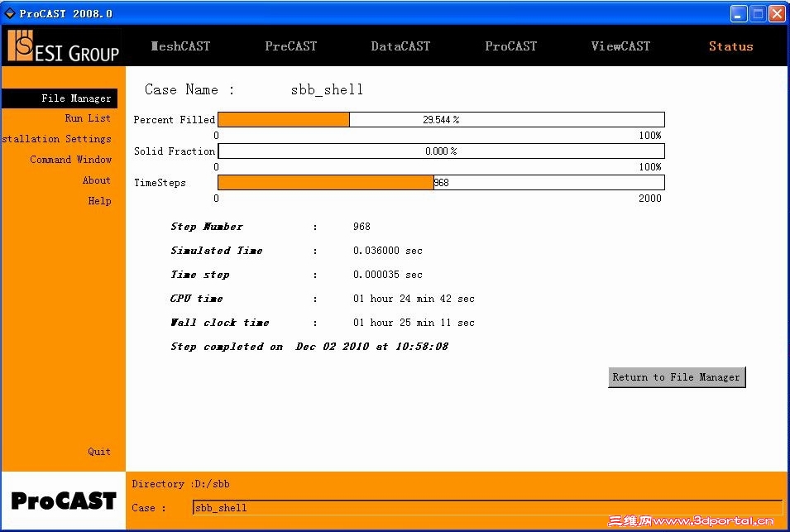Click the 2000 max timesteps label
The image size is (790, 532).
click(x=650, y=199)
